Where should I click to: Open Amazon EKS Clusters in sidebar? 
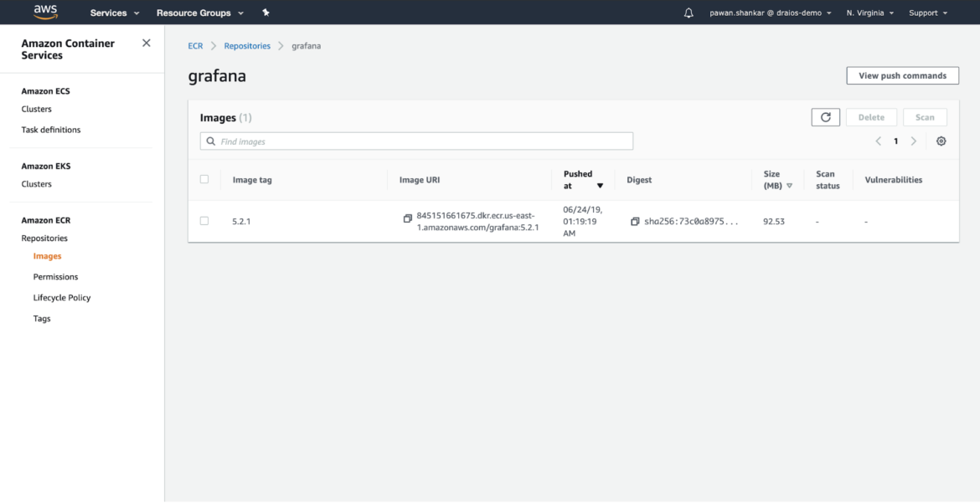pos(36,183)
